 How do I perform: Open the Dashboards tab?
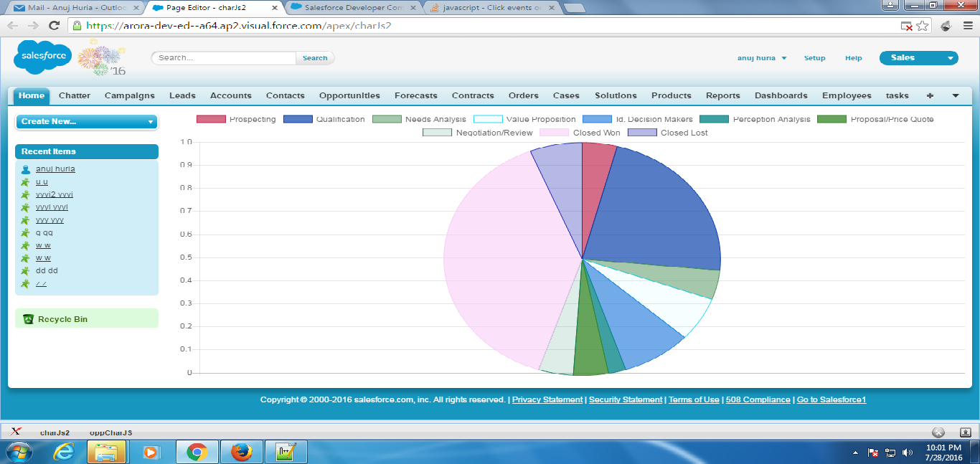[781, 95]
